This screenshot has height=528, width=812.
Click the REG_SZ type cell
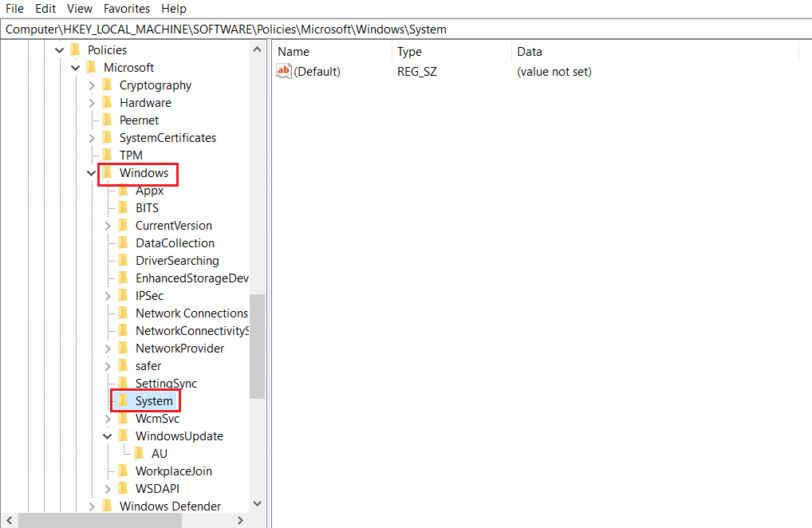click(x=417, y=72)
